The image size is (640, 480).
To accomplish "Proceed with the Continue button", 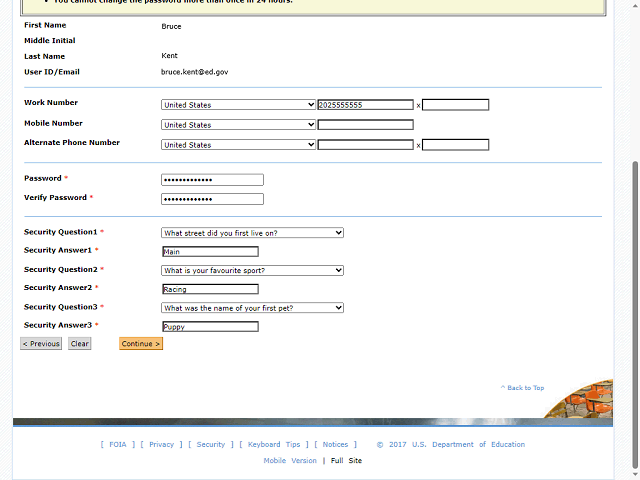I will point(141,344).
